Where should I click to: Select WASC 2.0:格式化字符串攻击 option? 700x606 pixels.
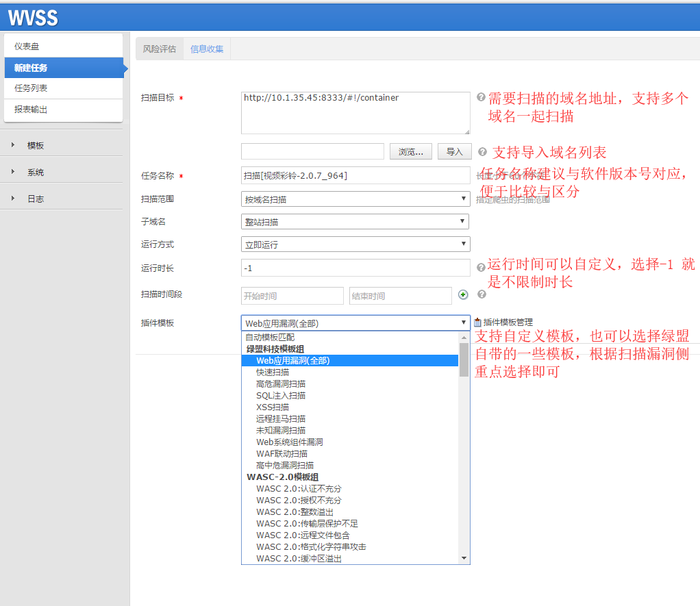click(350, 546)
